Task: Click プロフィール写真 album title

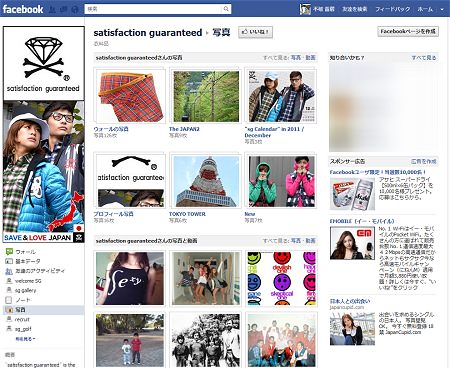Action: pyautogui.click(x=113, y=214)
